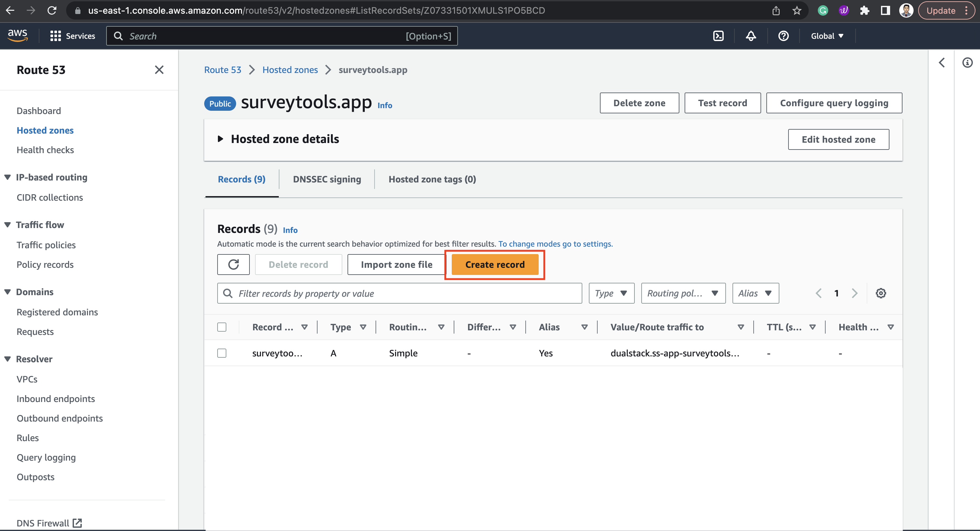Open the notifications bell icon
Viewport: 980px width, 531px height.
pos(751,36)
